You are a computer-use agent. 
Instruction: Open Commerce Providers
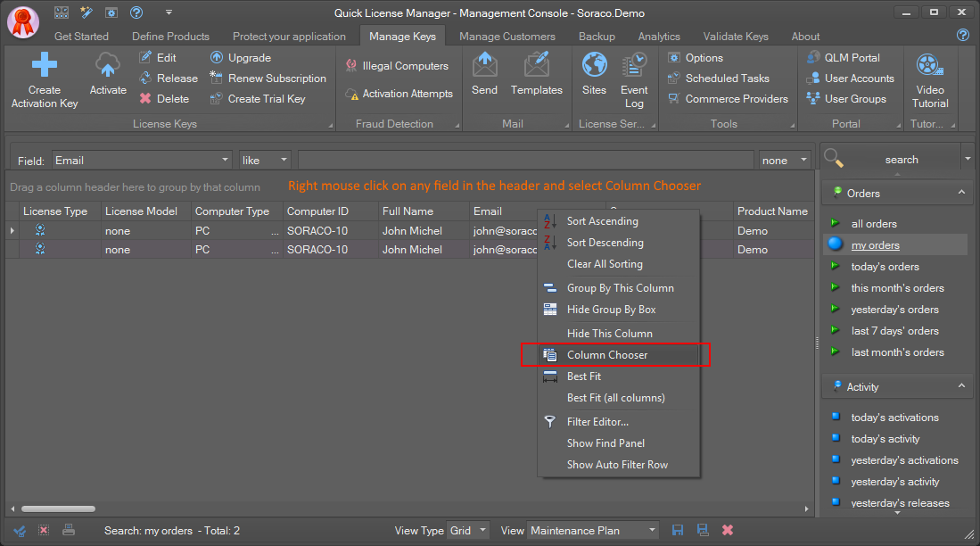(x=729, y=99)
